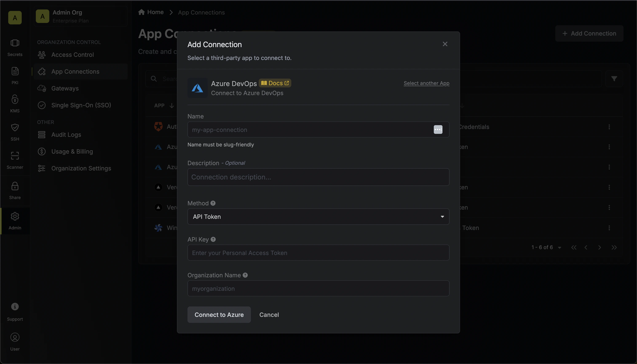Go to last page of connections
The height and width of the screenshot is (364, 637).
tap(614, 247)
